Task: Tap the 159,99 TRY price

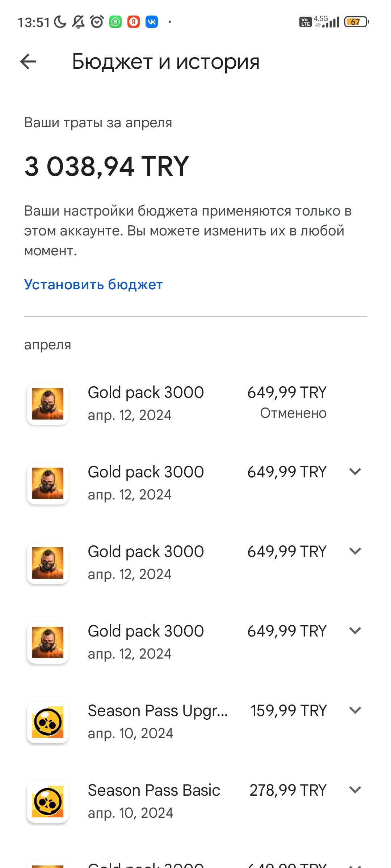Action: [x=289, y=711]
